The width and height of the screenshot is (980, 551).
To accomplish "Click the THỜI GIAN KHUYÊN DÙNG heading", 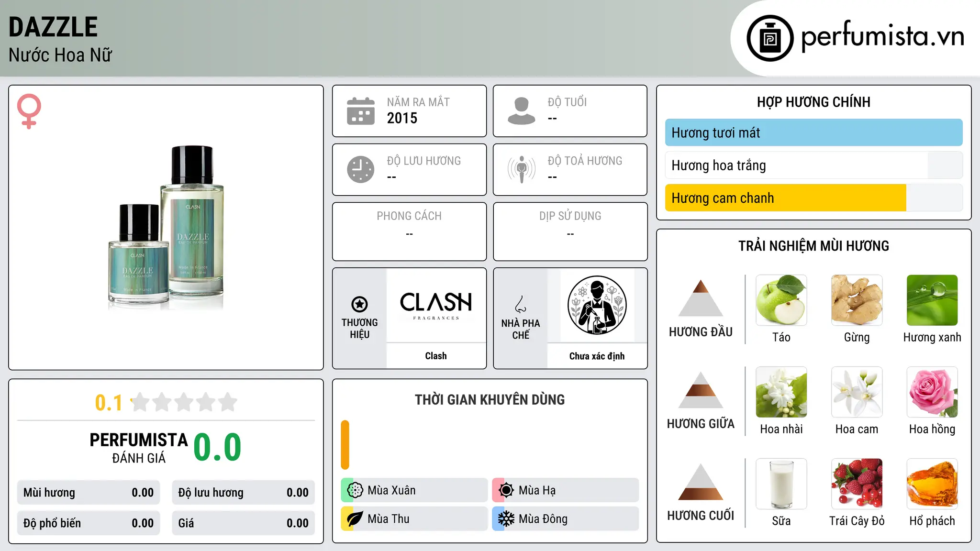I will point(490,399).
